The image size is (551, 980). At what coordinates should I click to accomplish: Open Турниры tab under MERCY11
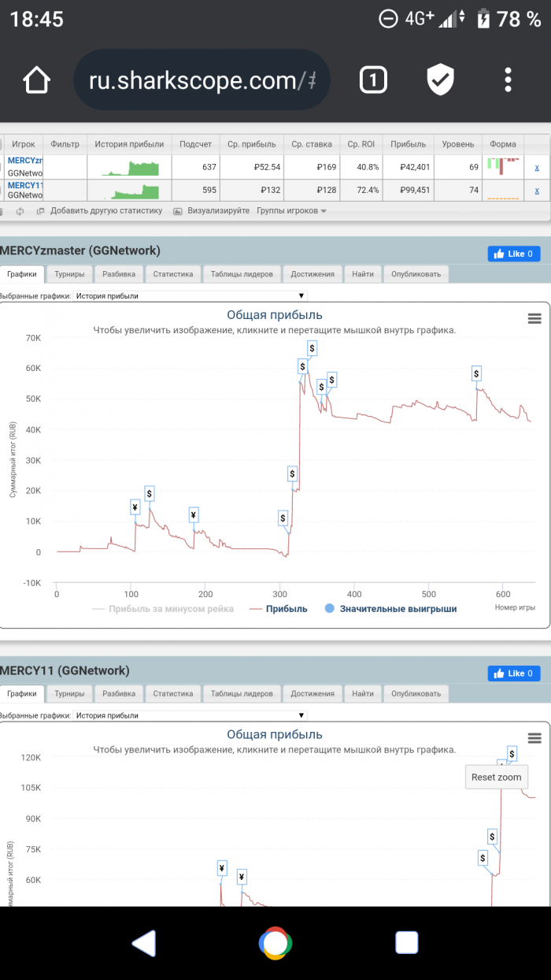pos(70,694)
